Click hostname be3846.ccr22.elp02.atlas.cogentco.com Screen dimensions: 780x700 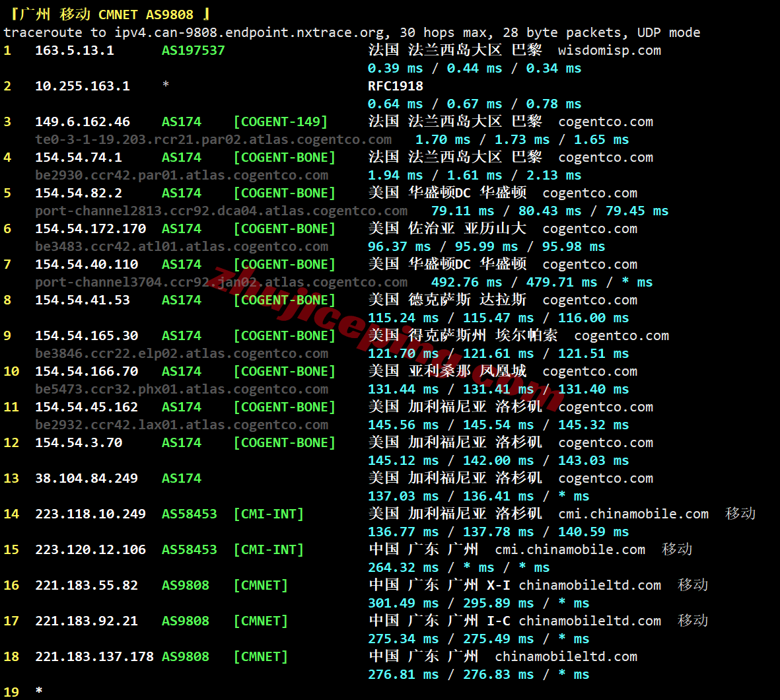click(181, 354)
